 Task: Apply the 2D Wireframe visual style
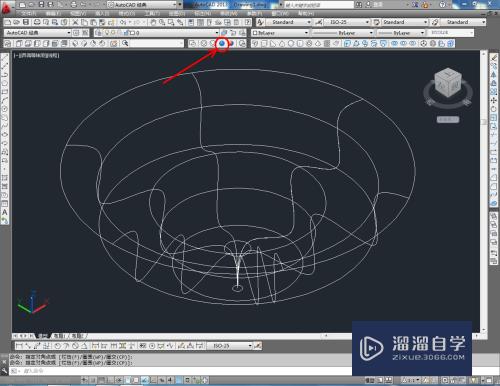(193, 43)
